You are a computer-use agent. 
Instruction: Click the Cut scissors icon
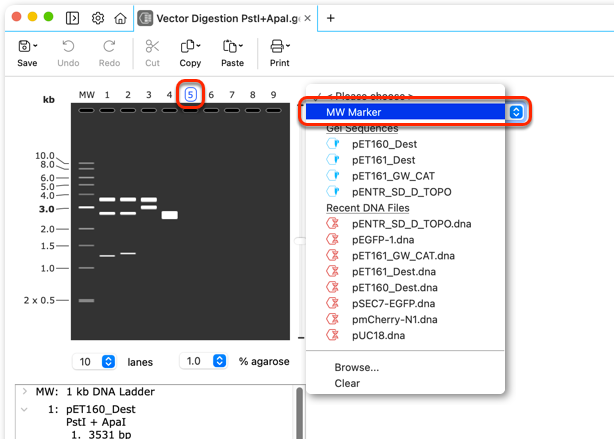click(x=152, y=46)
